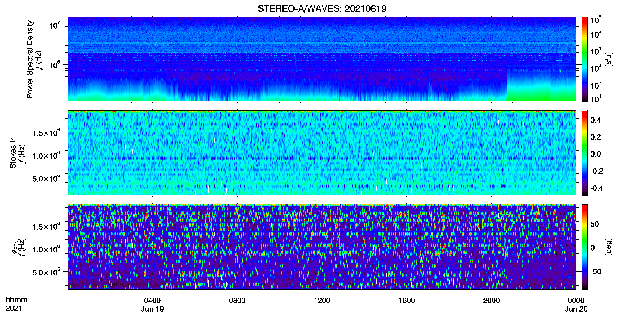The height and width of the screenshot is (332, 644).
Task: Click the Power Spectral Density axis label
Action: tap(30, 59)
